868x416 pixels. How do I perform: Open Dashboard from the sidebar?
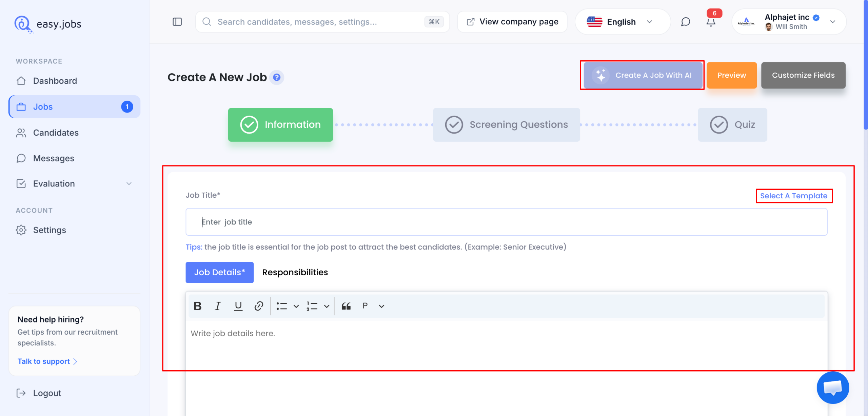click(74, 81)
